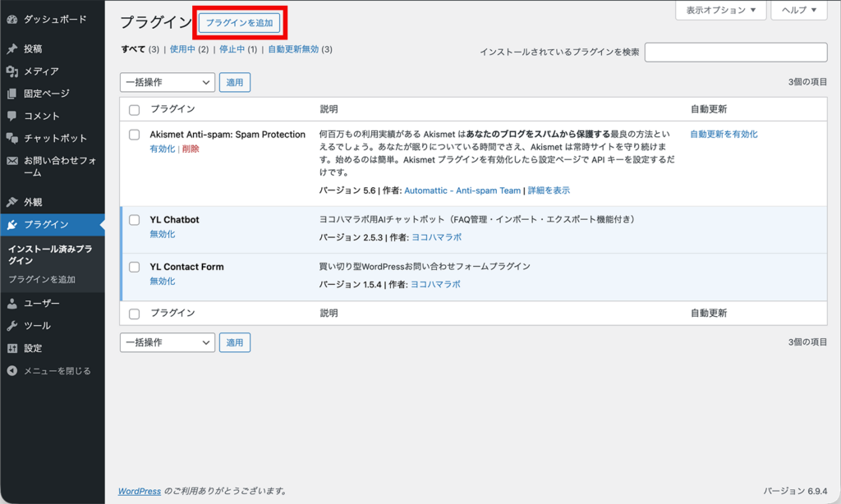Open the Tools (ツール) sidebar icon
This screenshot has height=504, width=841.
(11, 325)
